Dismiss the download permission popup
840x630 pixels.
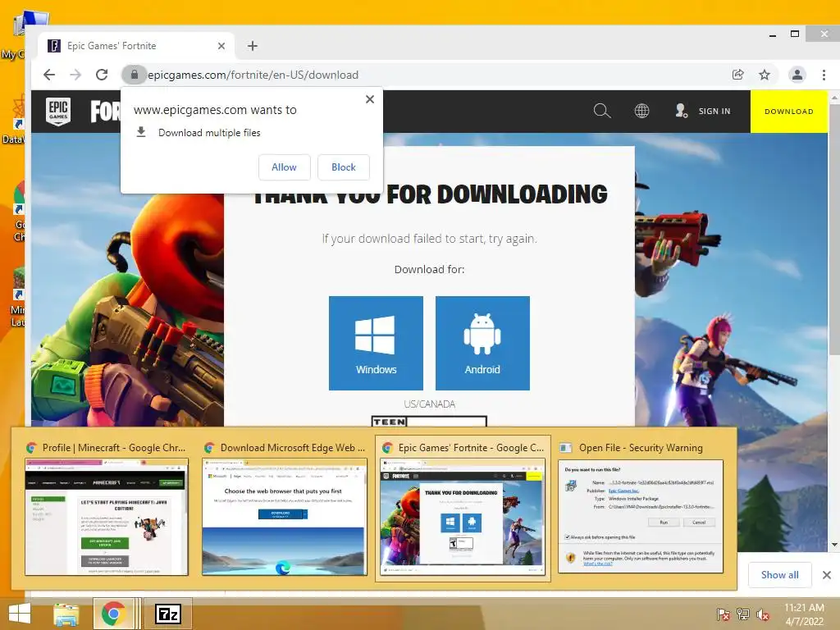click(x=370, y=99)
